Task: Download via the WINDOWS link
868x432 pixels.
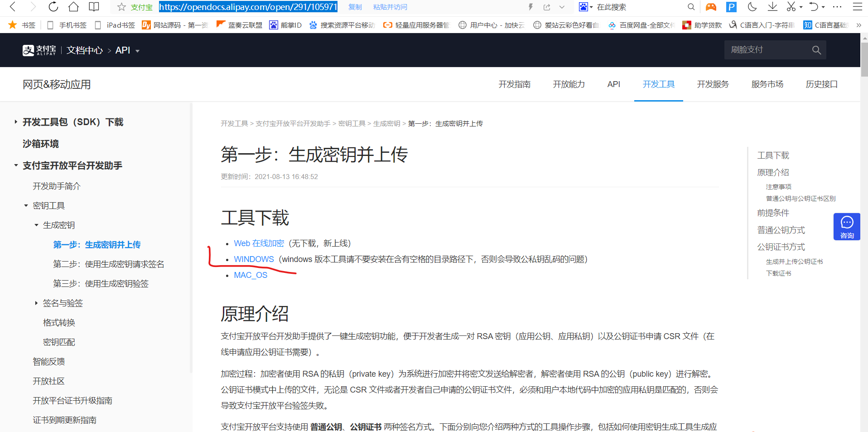Action: [x=253, y=259]
